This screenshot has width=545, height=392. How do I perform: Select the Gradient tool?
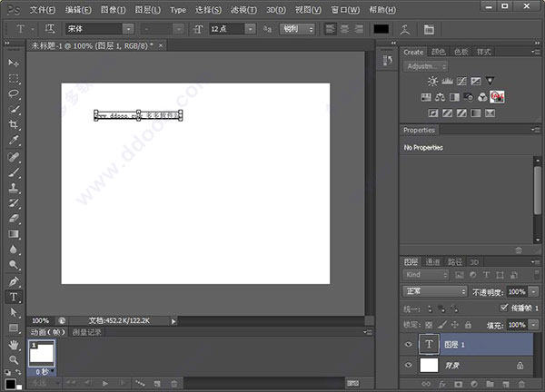[x=14, y=234]
